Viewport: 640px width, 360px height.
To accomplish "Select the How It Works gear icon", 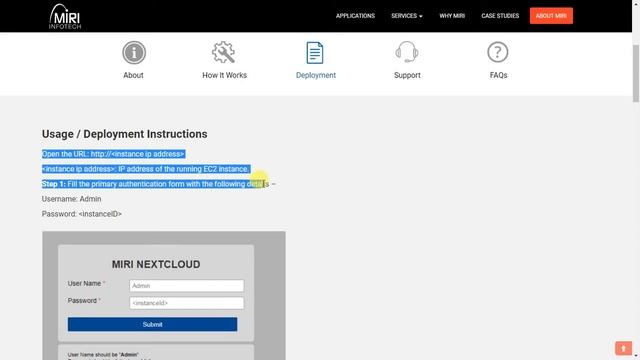I will point(223,52).
